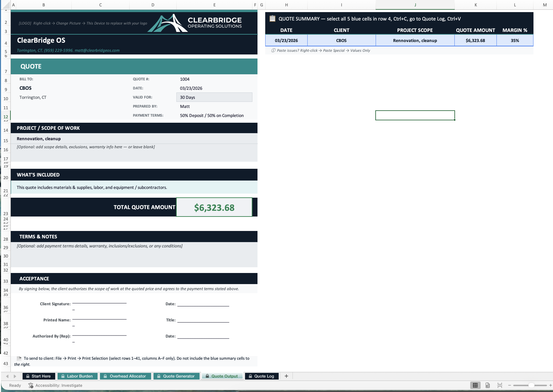This screenshot has width=553, height=392.
Task: Select column E header
Action: coord(214,5)
